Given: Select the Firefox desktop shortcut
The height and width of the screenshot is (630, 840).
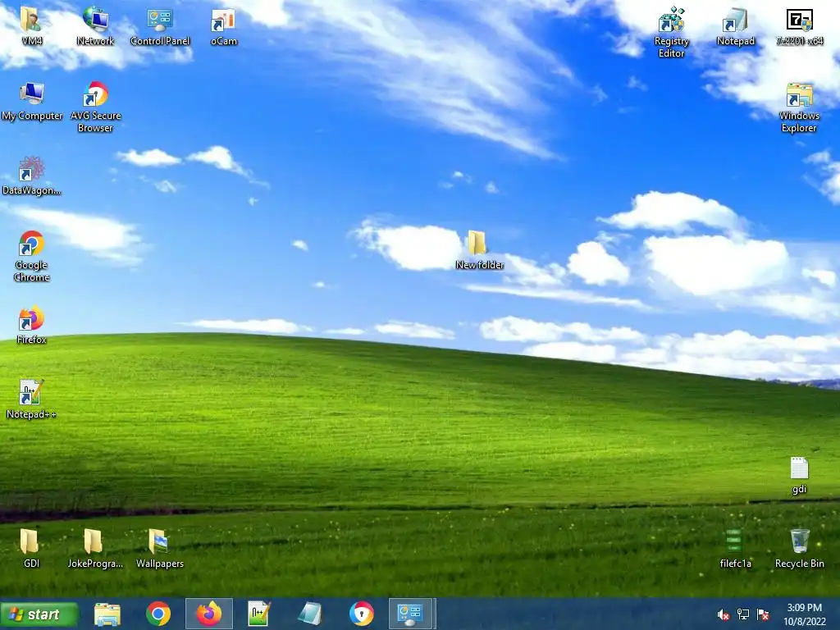Looking at the screenshot, I should (x=31, y=319).
